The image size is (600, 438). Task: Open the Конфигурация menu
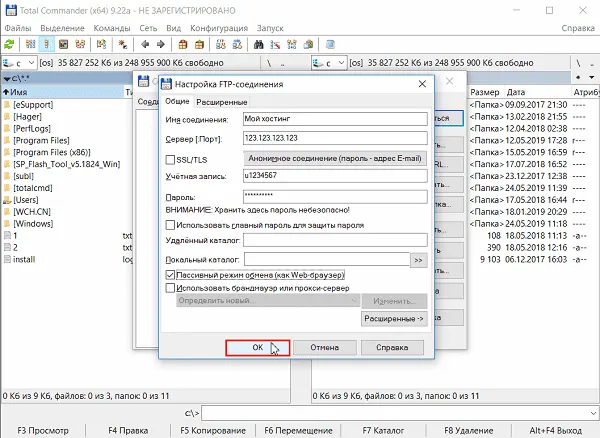[219, 28]
